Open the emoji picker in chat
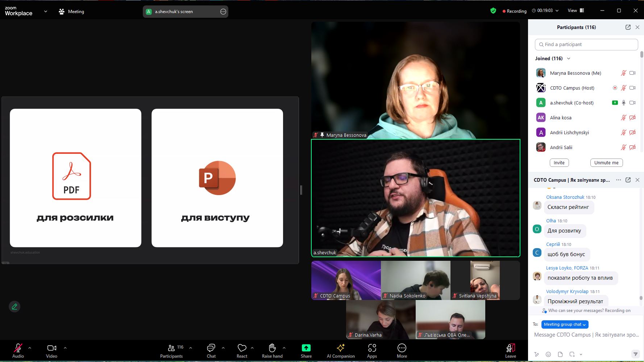The width and height of the screenshot is (644, 362). click(548, 354)
